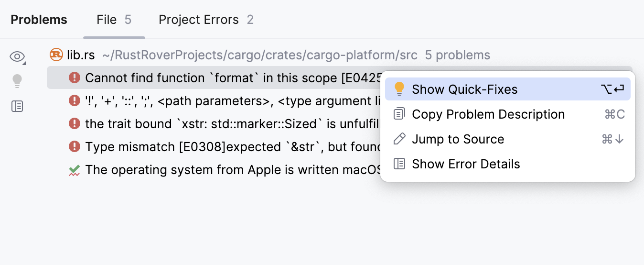Click the Rust lib.rs file icon

pos(56,55)
